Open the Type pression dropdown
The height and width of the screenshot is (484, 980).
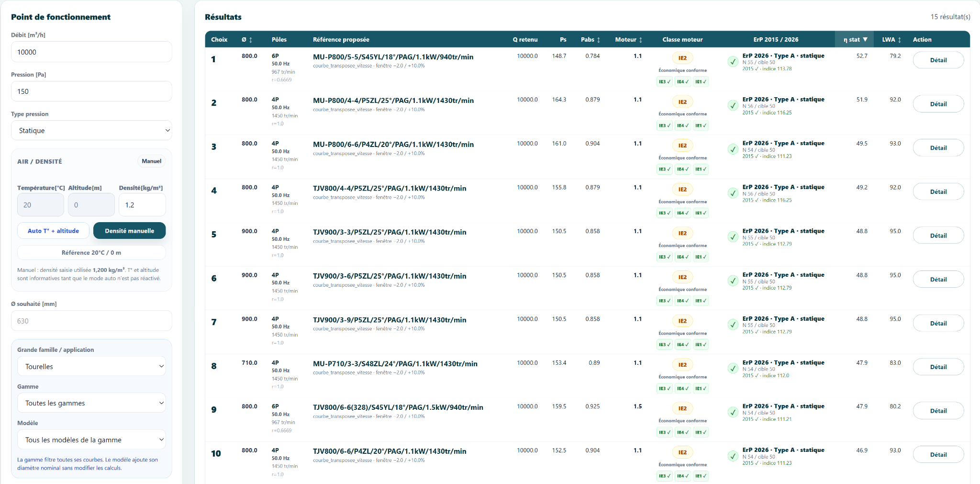coord(91,131)
